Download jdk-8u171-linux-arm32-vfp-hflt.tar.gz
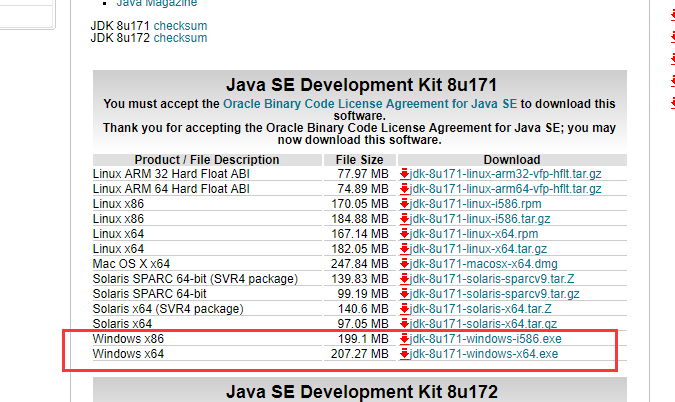This screenshot has height=402, width=675. (x=505, y=174)
